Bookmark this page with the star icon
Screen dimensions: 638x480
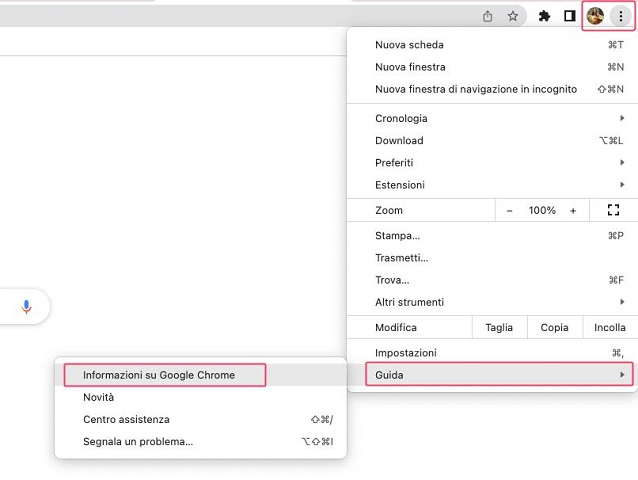tap(513, 16)
